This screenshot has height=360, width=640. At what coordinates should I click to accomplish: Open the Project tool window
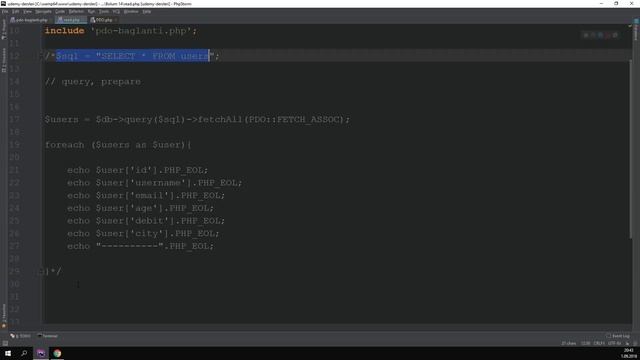tap(4, 29)
